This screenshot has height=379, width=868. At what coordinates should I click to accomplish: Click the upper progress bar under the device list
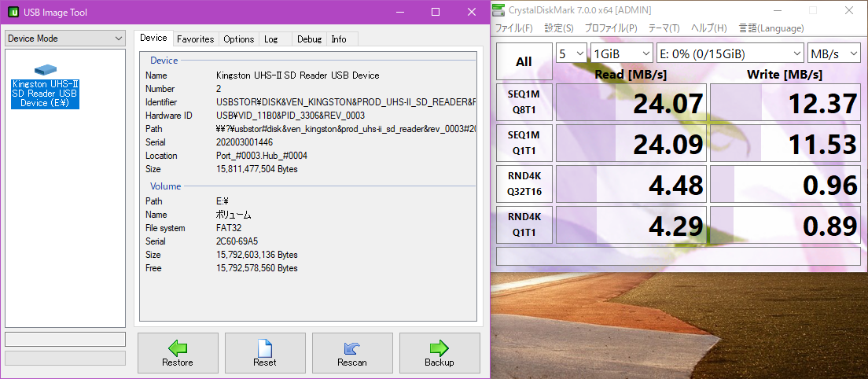pos(65,339)
